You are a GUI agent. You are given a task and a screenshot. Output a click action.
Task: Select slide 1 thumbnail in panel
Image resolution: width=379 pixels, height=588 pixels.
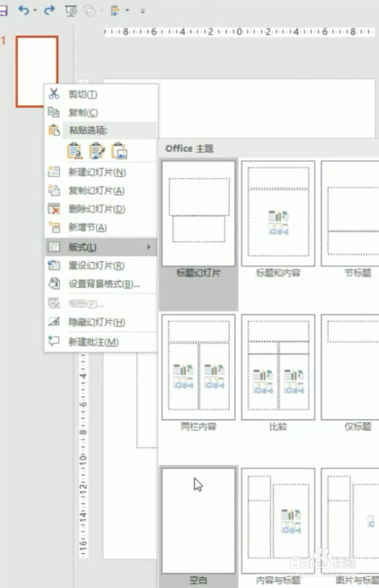(37, 71)
